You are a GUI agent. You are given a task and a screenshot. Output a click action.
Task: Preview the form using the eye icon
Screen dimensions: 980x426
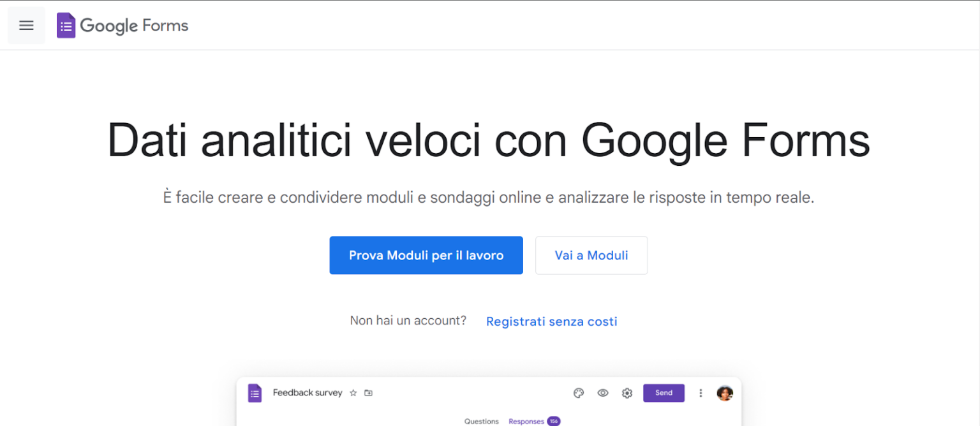click(602, 393)
